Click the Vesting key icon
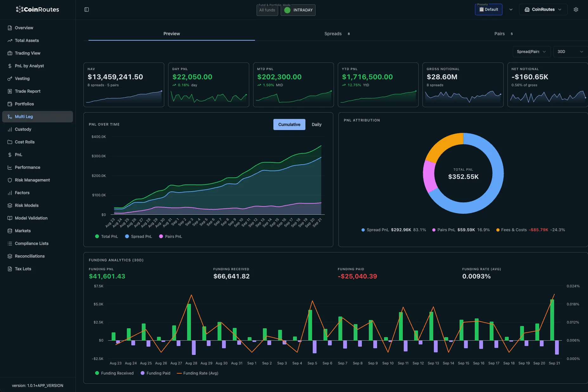Screen dimensions: 588x392 [x=10, y=79]
